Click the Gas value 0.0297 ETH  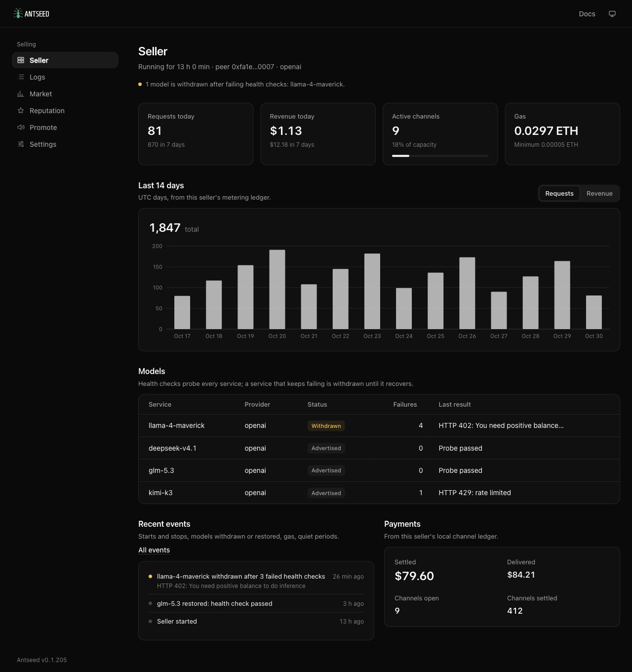point(546,131)
